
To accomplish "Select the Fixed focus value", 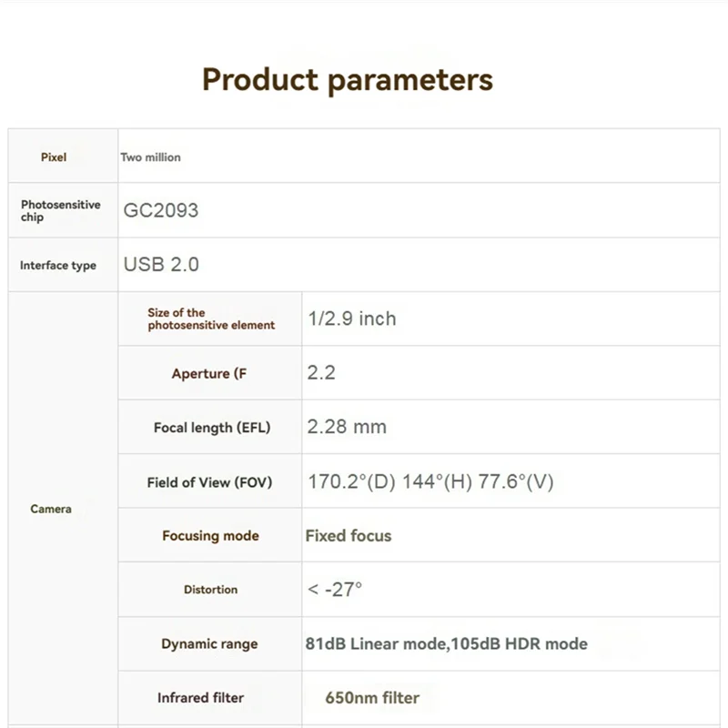I will tap(349, 535).
